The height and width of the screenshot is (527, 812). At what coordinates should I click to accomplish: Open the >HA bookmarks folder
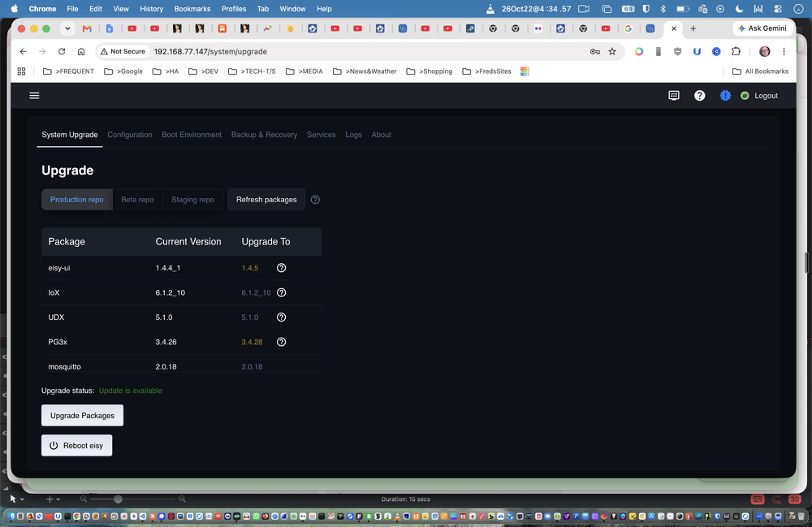165,71
